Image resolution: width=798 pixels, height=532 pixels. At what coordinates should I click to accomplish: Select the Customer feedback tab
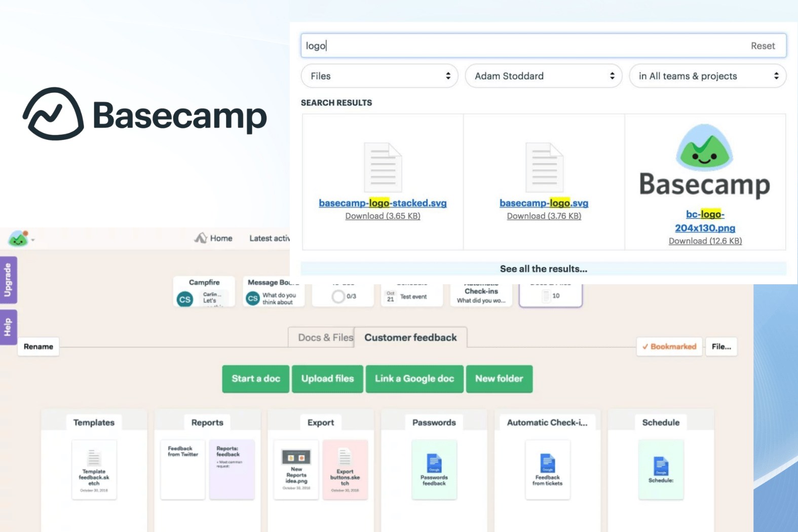[410, 337]
